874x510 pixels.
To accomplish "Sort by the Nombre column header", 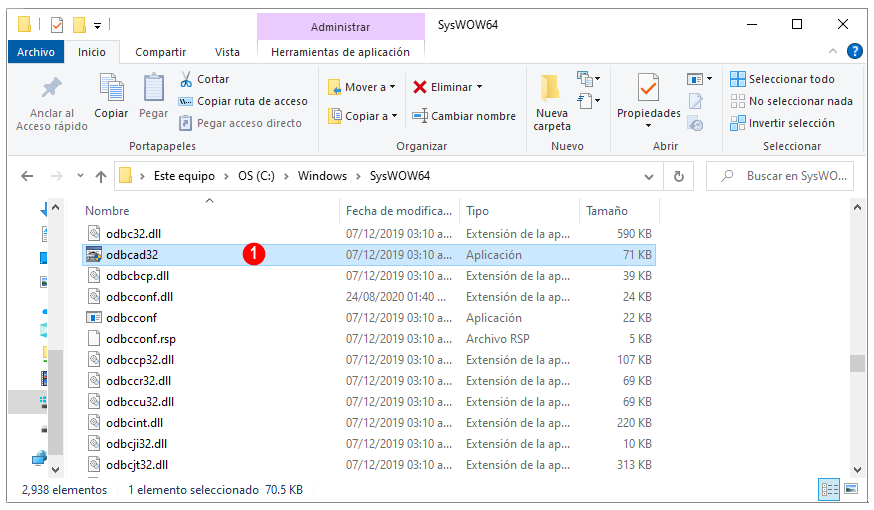I will click(x=211, y=211).
